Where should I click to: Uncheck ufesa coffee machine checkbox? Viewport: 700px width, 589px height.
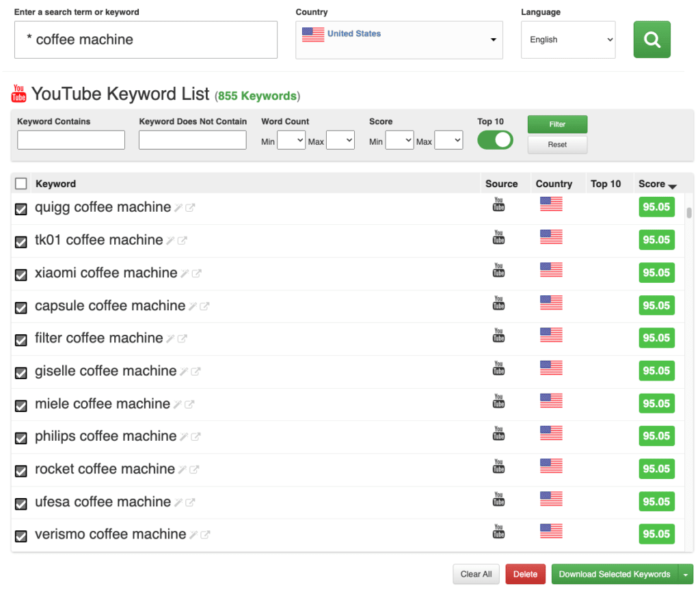tap(21, 504)
